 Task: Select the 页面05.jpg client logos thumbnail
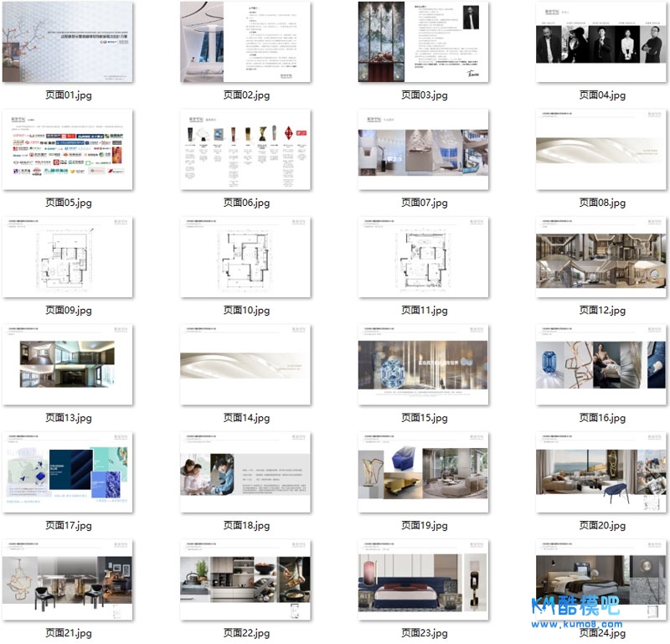tap(68, 149)
